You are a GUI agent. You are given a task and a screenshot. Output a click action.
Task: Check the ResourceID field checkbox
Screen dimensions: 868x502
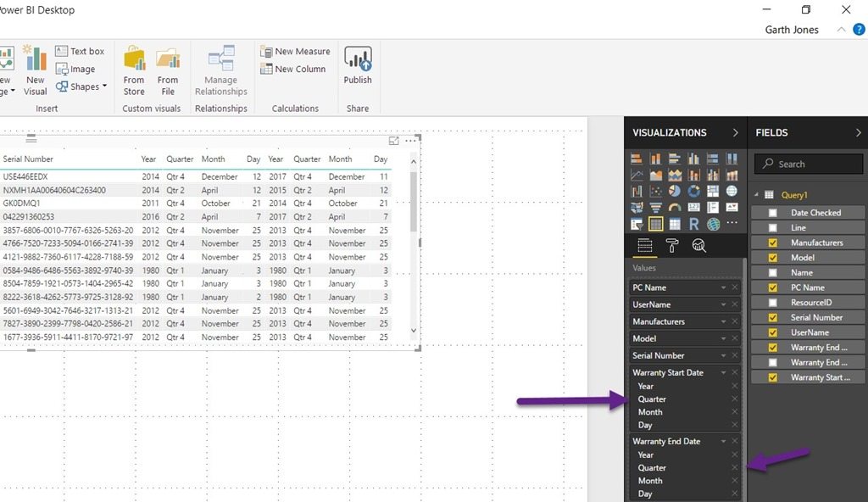click(x=773, y=303)
